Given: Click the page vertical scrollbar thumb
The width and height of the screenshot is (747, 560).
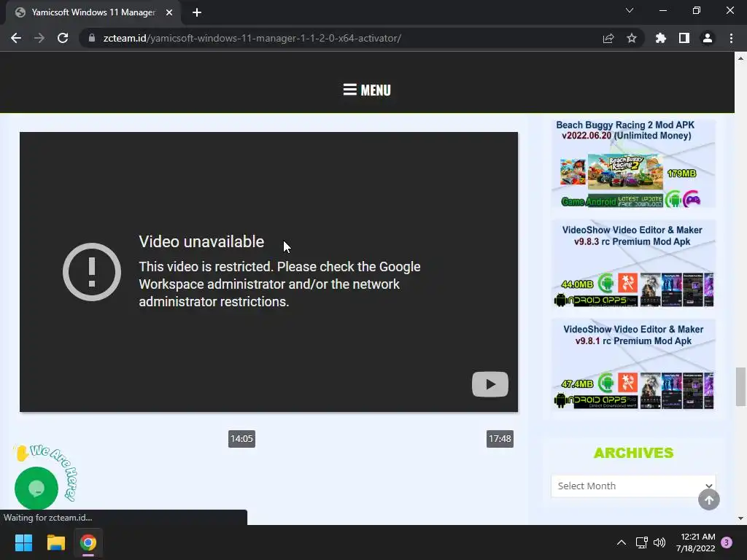Looking at the screenshot, I should [x=740, y=386].
